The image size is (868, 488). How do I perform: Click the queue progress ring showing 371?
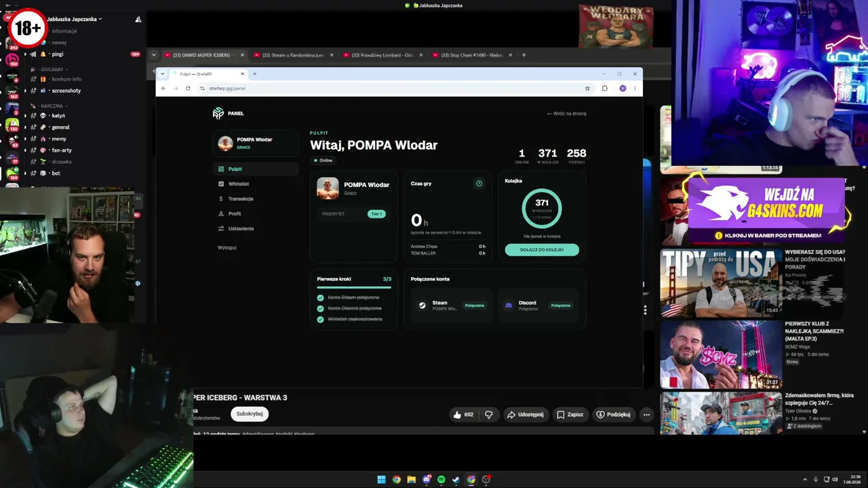(542, 208)
